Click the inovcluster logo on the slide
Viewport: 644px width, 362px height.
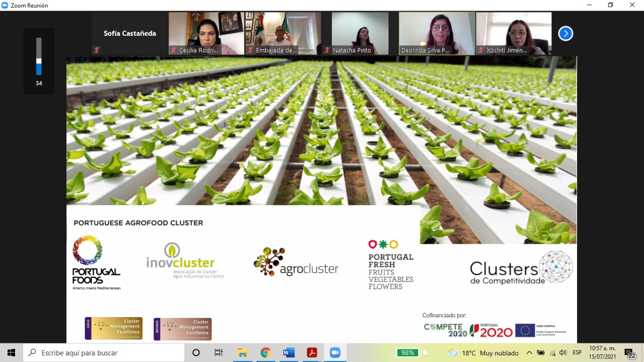click(185, 261)
